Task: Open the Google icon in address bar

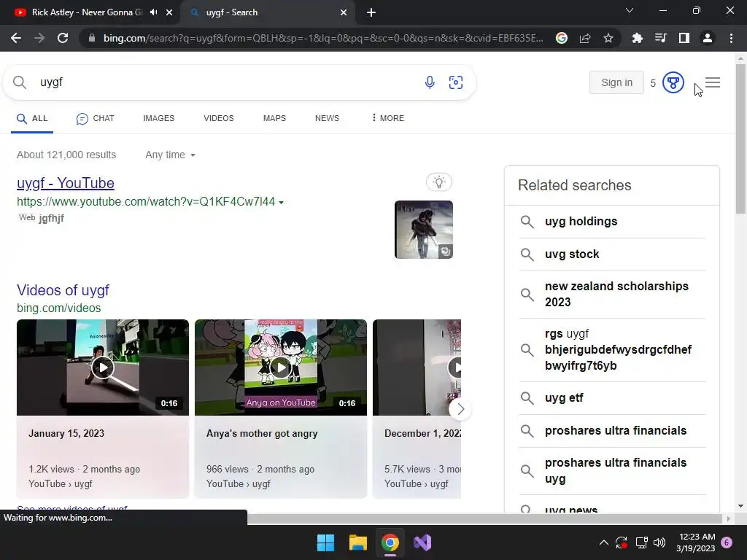Action: click(562, 38)
